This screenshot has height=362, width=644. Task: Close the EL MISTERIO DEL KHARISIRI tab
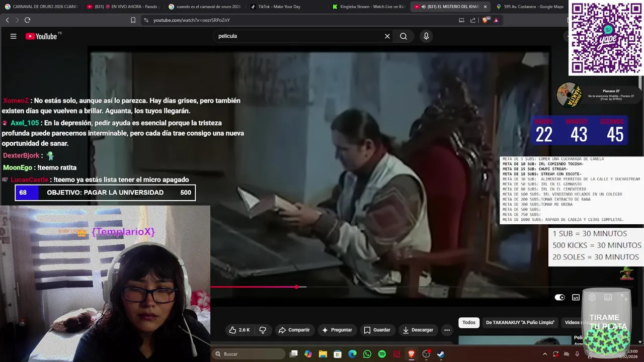485,7
